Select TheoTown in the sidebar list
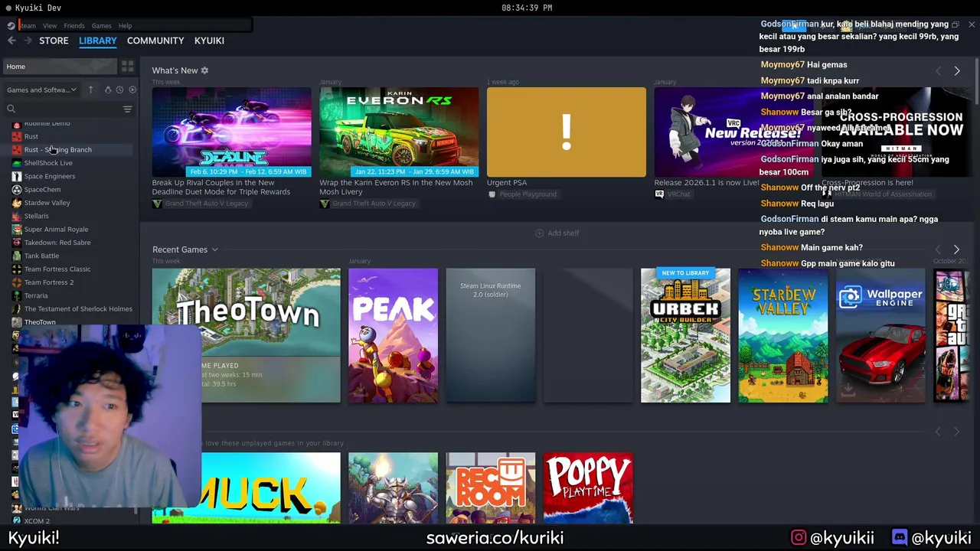Viewport: 980px width, 551px height. pos(39,322)
